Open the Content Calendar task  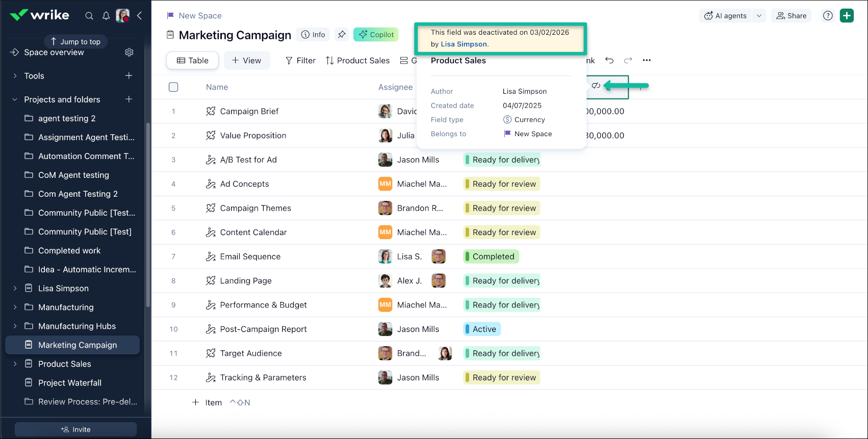(x=253, y=233)
